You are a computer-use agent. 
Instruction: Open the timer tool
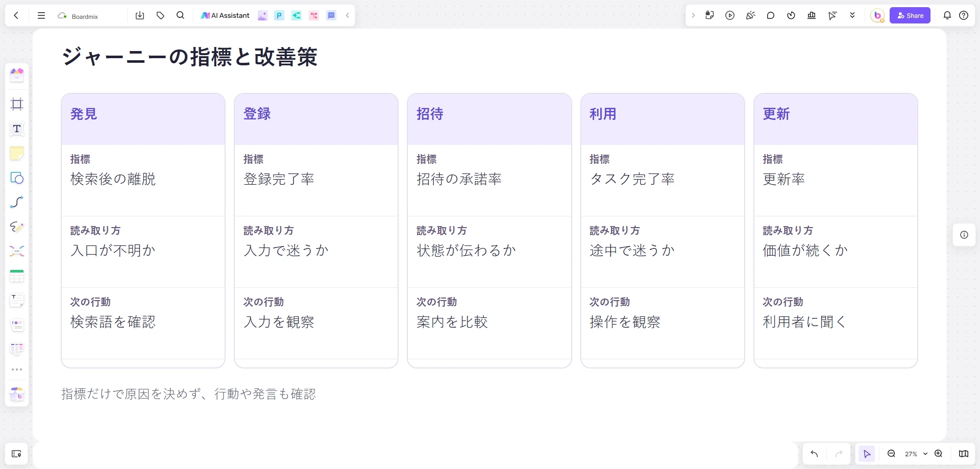[791, 15]
